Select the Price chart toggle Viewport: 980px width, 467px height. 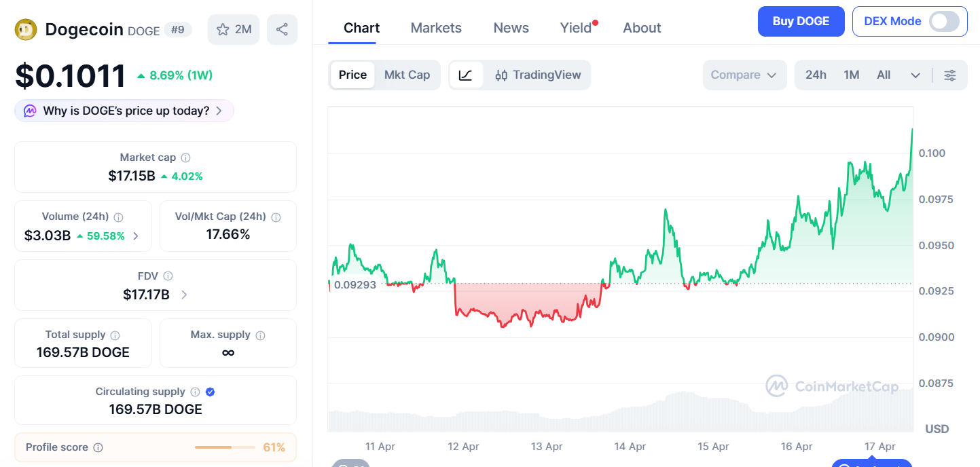point(352,75)
